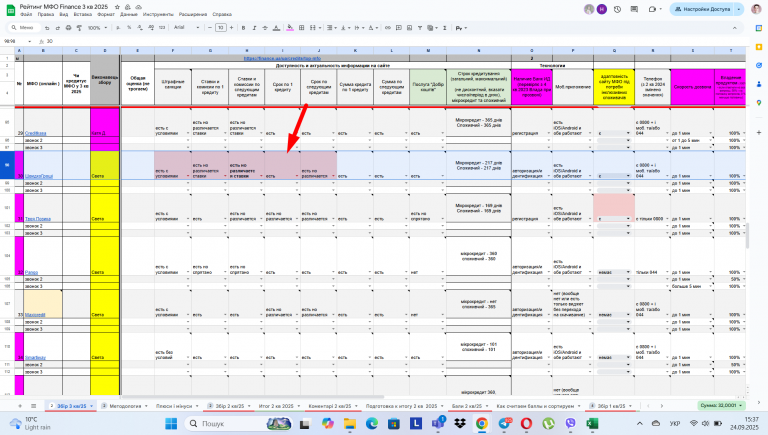Image resolution: width=768 pixels, height=435 pixels.
Task: Open the Google Calendar side panel icon
Action: [x=759, y=28]
